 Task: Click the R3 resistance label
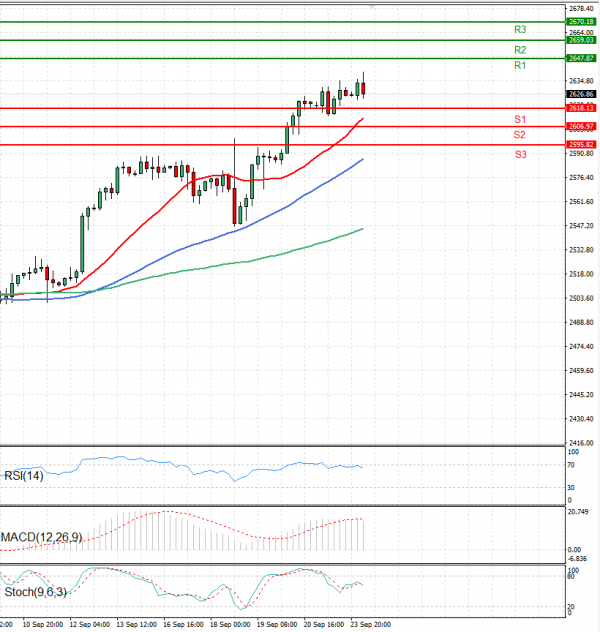(x=520, y=30)
